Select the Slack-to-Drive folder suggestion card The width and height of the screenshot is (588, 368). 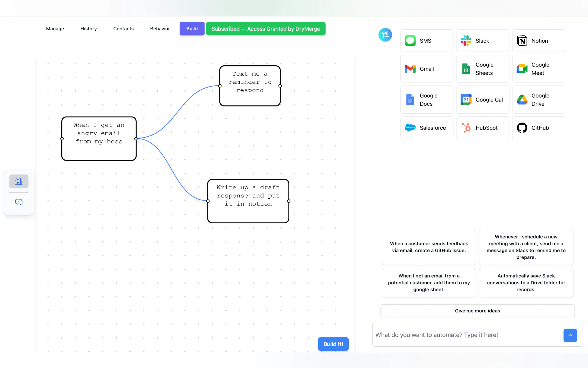point(526,282)
